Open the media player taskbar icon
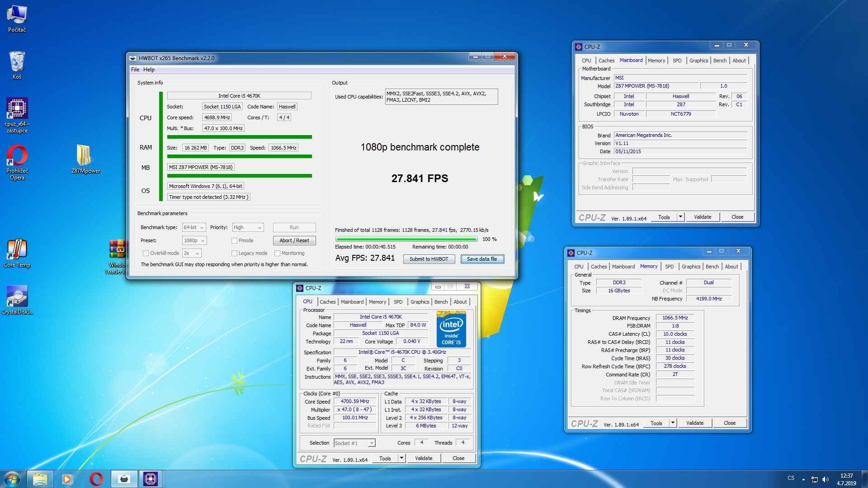The width and height of the screenshot is (868, 488). [x=67, y=479]
